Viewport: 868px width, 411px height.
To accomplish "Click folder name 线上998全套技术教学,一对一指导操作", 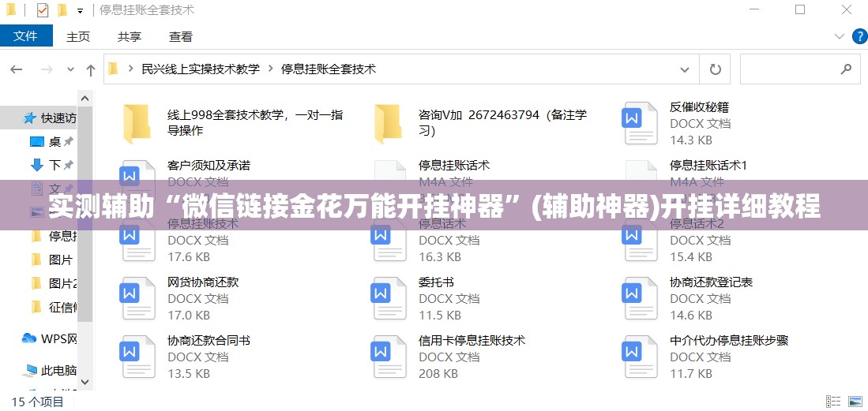I will 255,123.
